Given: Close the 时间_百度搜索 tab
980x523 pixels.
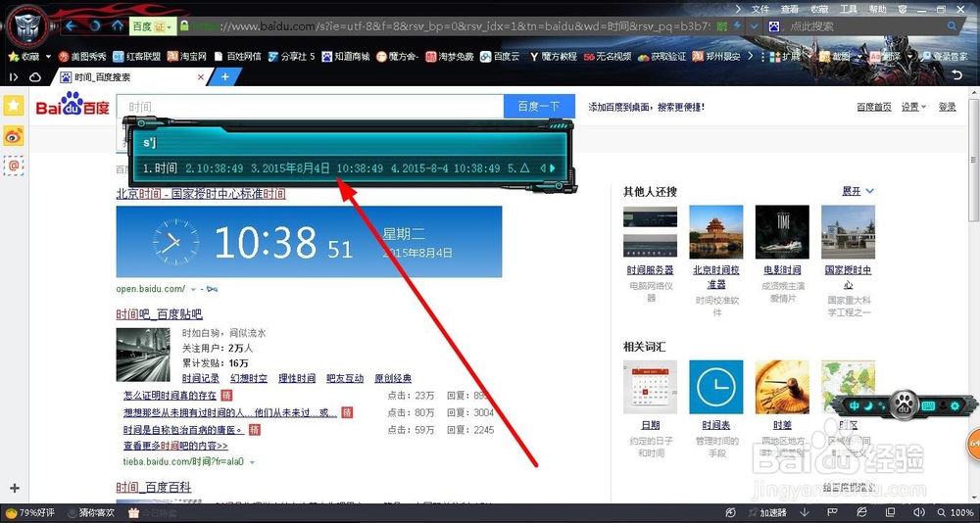Looking at the screenshot, I should click(201, 76).
